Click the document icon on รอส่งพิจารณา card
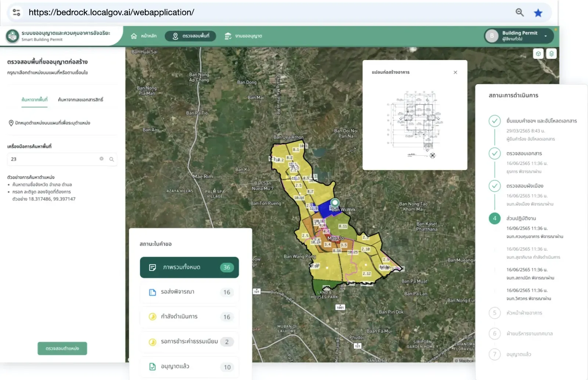Viewport: 588px width, 380px height. tap(153, 292)
